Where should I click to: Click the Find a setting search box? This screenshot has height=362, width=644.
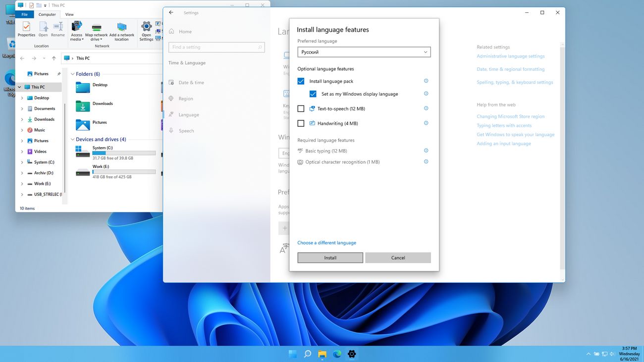[216, 47]
